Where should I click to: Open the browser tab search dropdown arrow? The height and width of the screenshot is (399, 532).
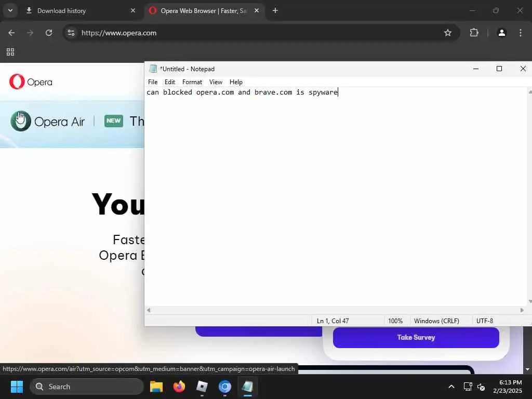10,10
